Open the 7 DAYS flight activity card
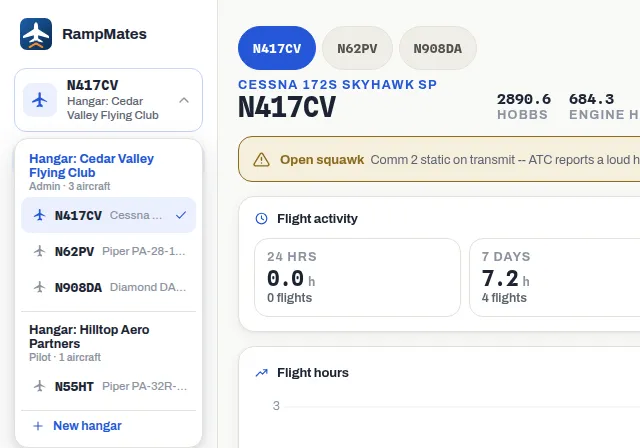 coord(555,277)
